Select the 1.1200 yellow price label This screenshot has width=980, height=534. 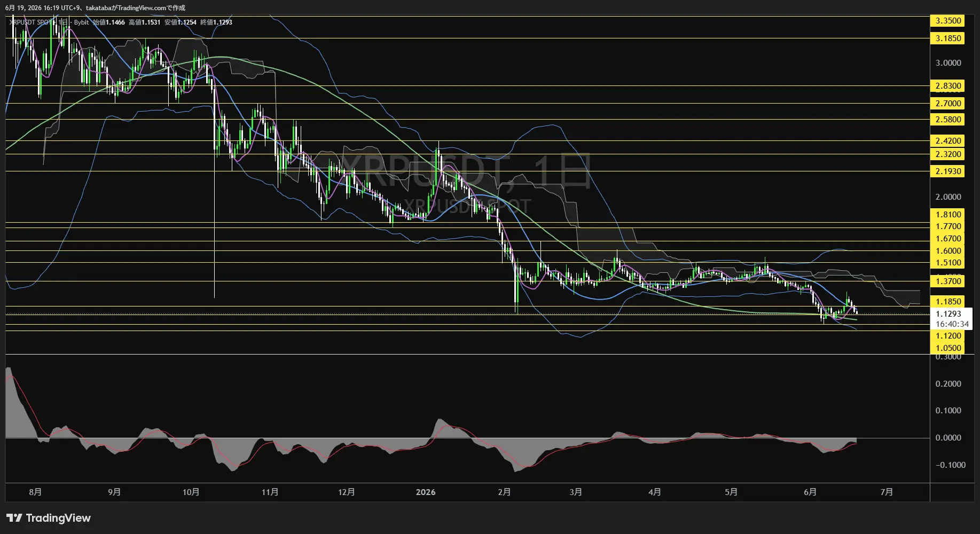tap(948, 336)
